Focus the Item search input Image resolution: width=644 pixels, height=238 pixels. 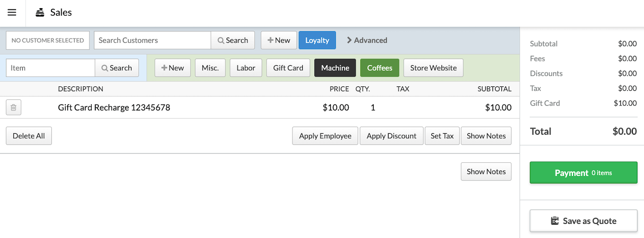click(x=50, y=68)
